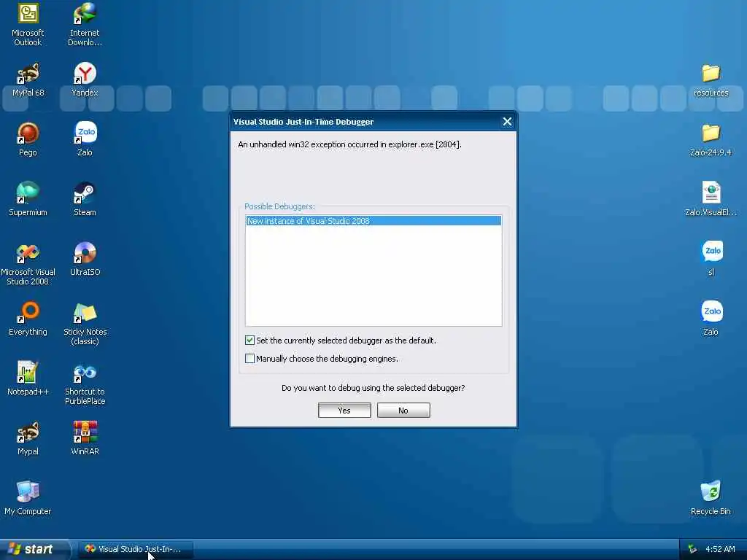747x560 pixels.
Task: Click the Visual Studio Just-In-Time taskbar button
Action: pos(135,549)
